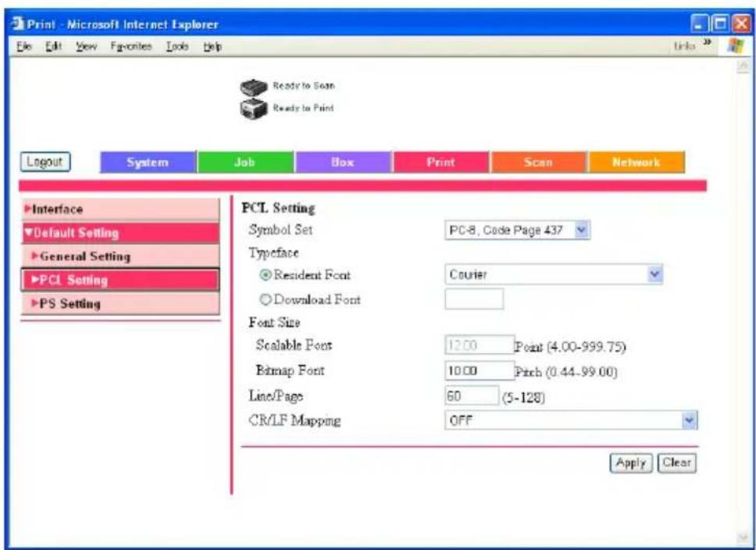756x550 pixels.
Task: Select PCL Setting in sidebar
Action: click(x=120, y=280)
